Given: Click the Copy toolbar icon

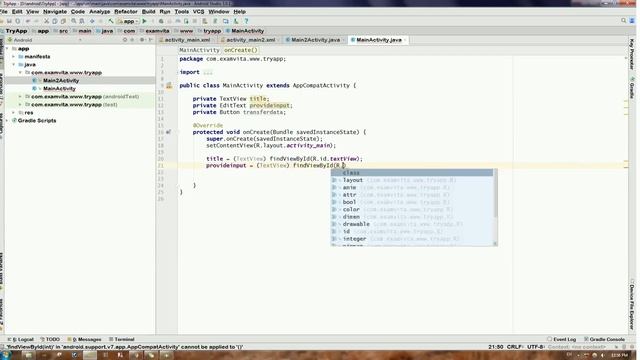Looking at the screenshot, I should point(55,21).
